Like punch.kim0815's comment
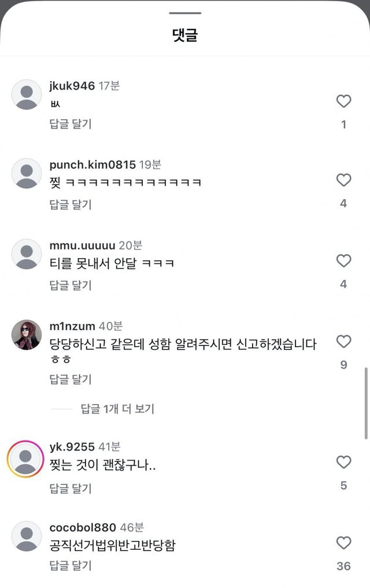The width and height of the screenshot is (370, 588). 343,180
